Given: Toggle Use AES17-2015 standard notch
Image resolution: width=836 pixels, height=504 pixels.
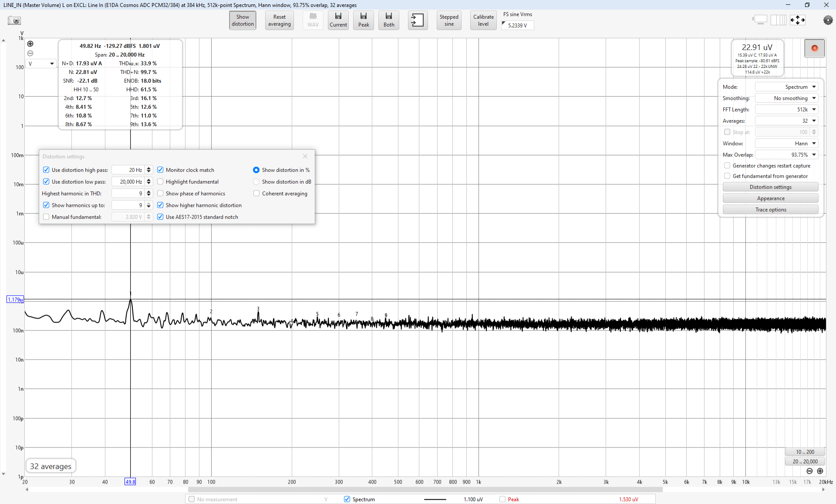Looking at the screenshot, I should 160,217.
